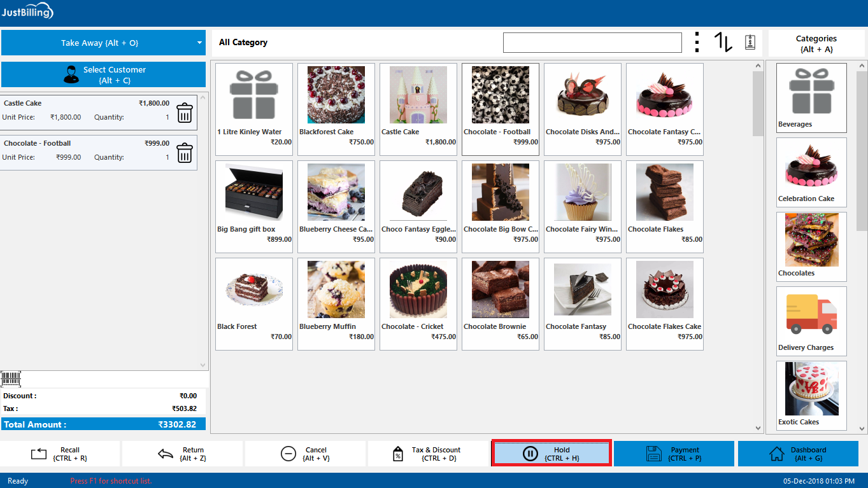Add the ₹975.00 Chocolate Fantasy C... item
Image resolution: width=868 pixels, height=488 pixels.
(665, 109)
